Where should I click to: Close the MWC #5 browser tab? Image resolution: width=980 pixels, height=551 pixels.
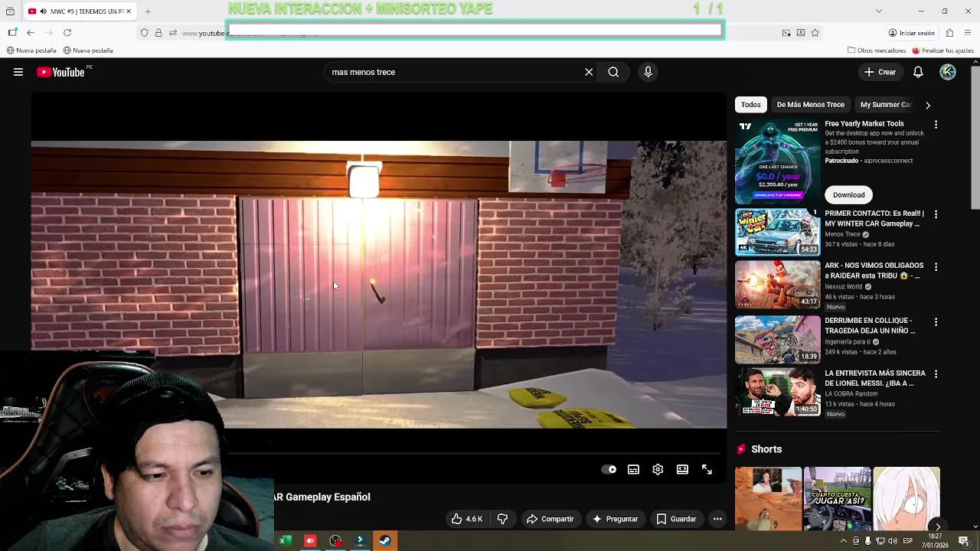click(129, 11)
